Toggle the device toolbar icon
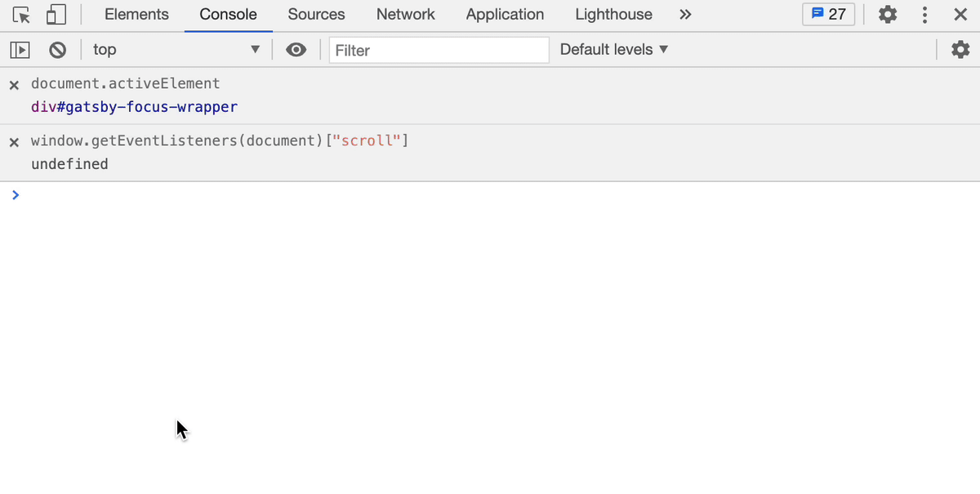Viewport: 980px width, 494px height. click(56, 15)
